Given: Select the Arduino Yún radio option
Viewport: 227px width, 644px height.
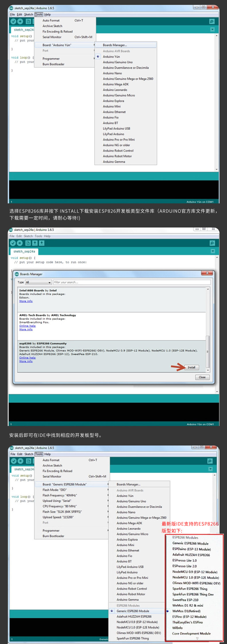Looking at the screenshot, I should 98,57.
